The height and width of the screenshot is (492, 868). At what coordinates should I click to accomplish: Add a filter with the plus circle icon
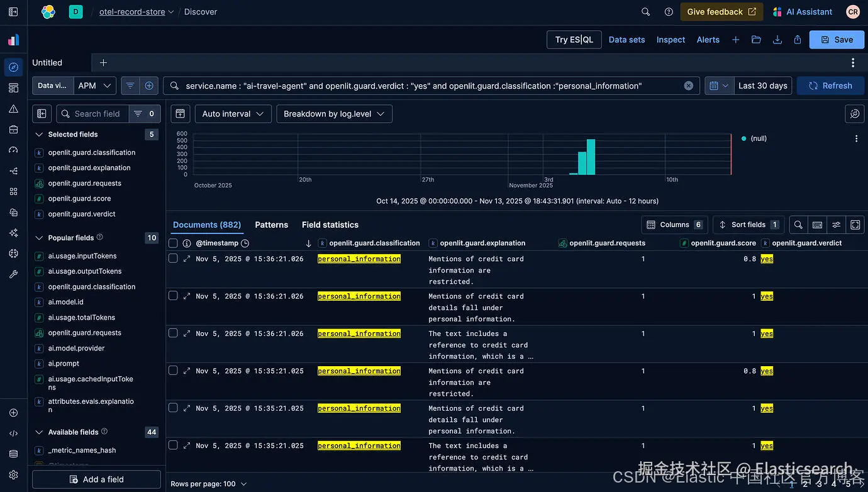click(149, 86)
